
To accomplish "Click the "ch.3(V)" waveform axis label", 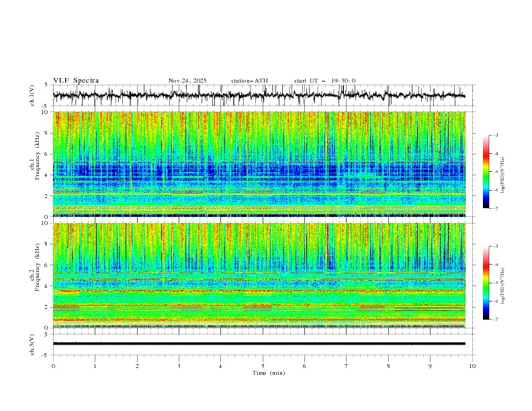I will (x=32, y=345).
